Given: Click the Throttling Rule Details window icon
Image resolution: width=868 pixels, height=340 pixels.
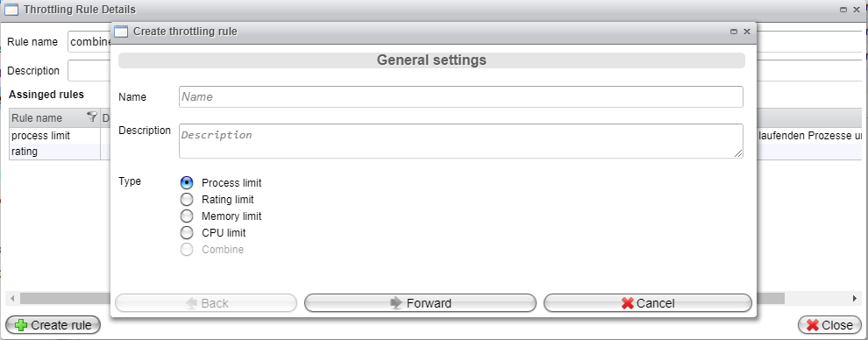Looking at the screenshot, I should coord(11,10).
